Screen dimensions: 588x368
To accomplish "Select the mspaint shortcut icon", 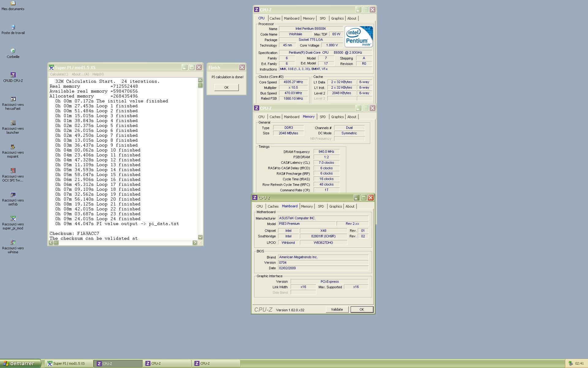I will (x=13, y=147).
